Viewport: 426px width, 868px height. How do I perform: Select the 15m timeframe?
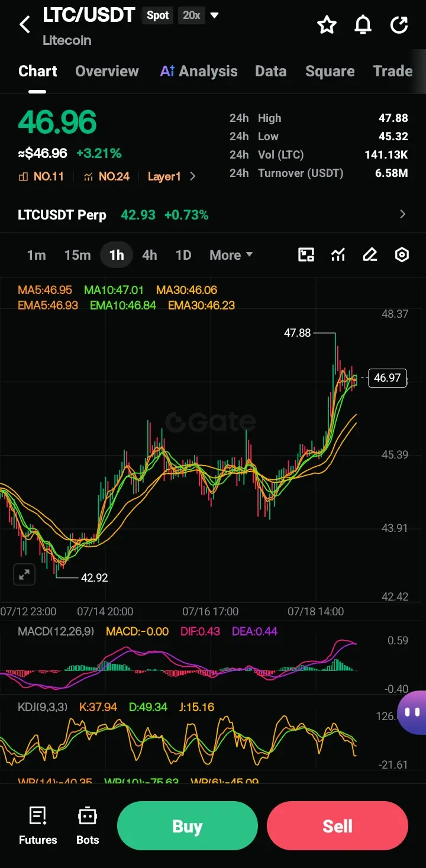coord(78,255)
